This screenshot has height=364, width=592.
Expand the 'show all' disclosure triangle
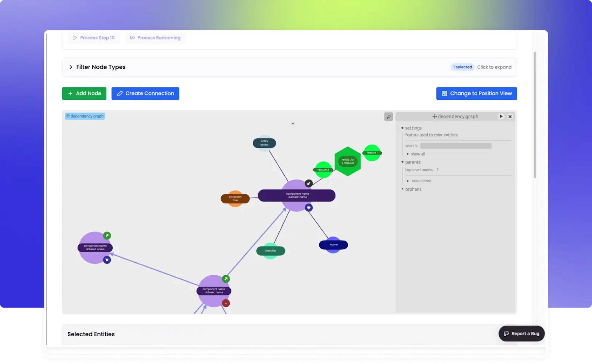tap(408, 154)
